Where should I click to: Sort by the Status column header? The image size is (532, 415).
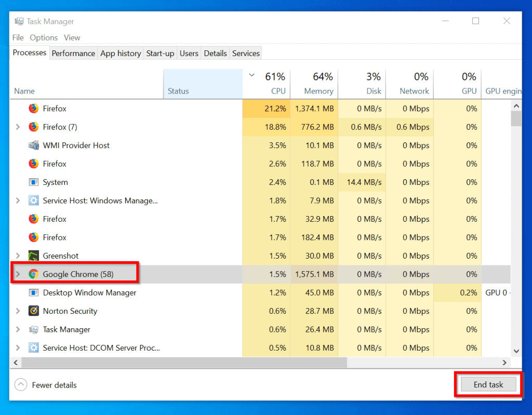point(203,84)
